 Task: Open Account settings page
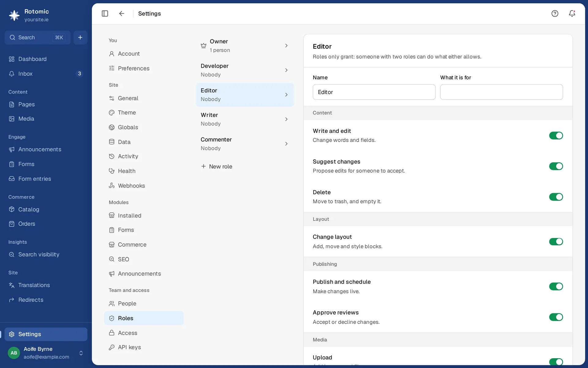click(x=144, y=54)
